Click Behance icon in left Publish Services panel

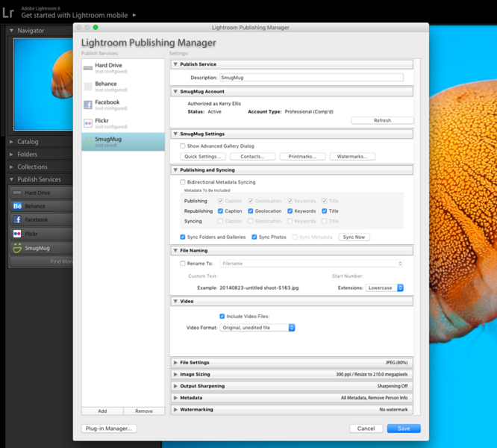(x=17, y=206)
